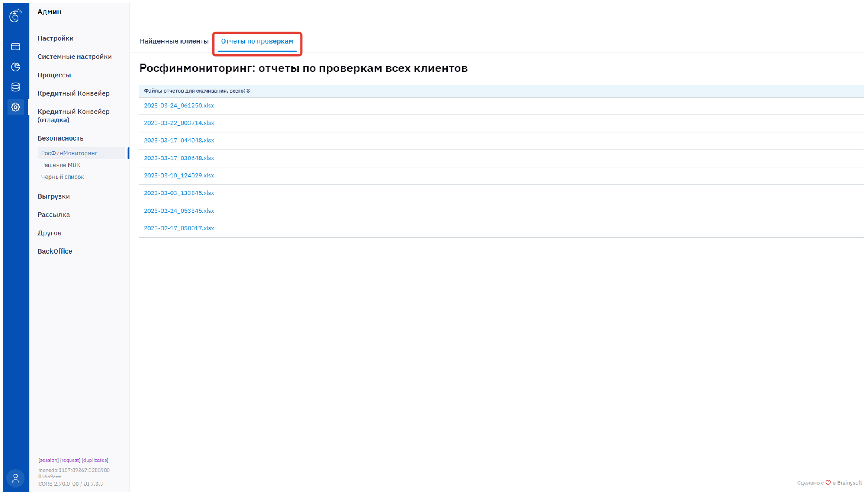
Task: Download 2023-03-24_061250.xlsx report
Action: coord(179,106)
